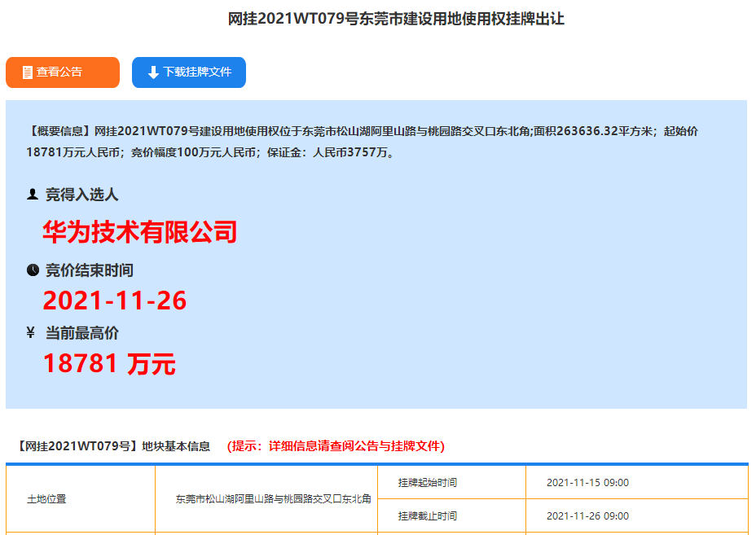Open the 查看公告 announcement
The height and width of the screenshot is (535, 756).
63,72
